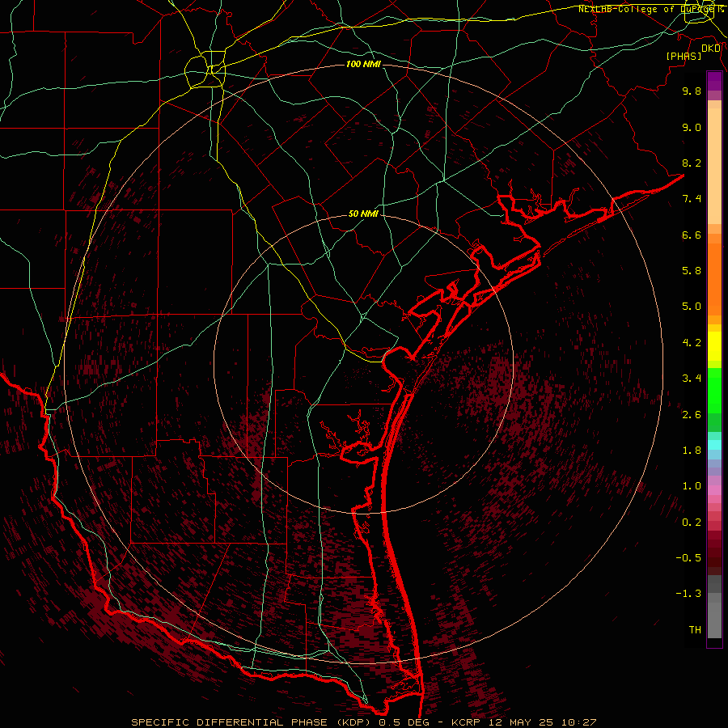
Task: Click the 9.8 value on the color scale
Action: (x=692, y=91)
